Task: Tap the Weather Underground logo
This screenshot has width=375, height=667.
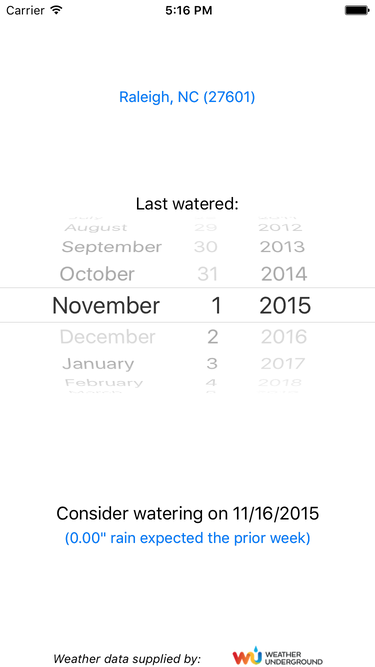Action: point(277,656)
